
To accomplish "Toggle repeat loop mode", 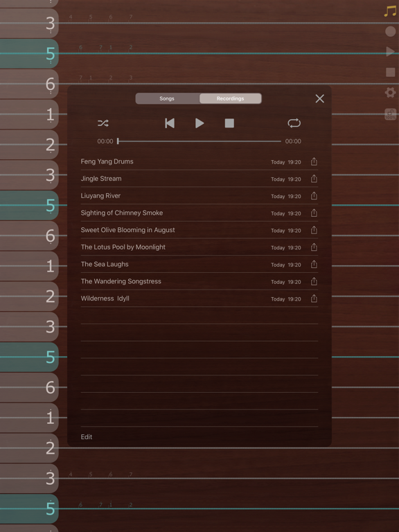I will 294,123.
